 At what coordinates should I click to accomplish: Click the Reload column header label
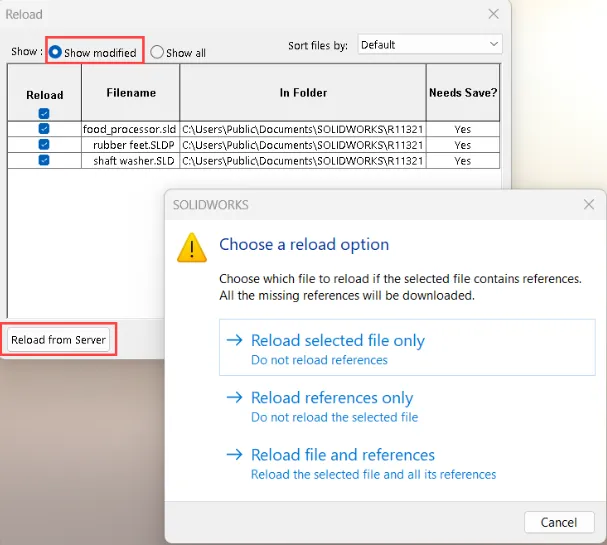click(x=45, y=95)
